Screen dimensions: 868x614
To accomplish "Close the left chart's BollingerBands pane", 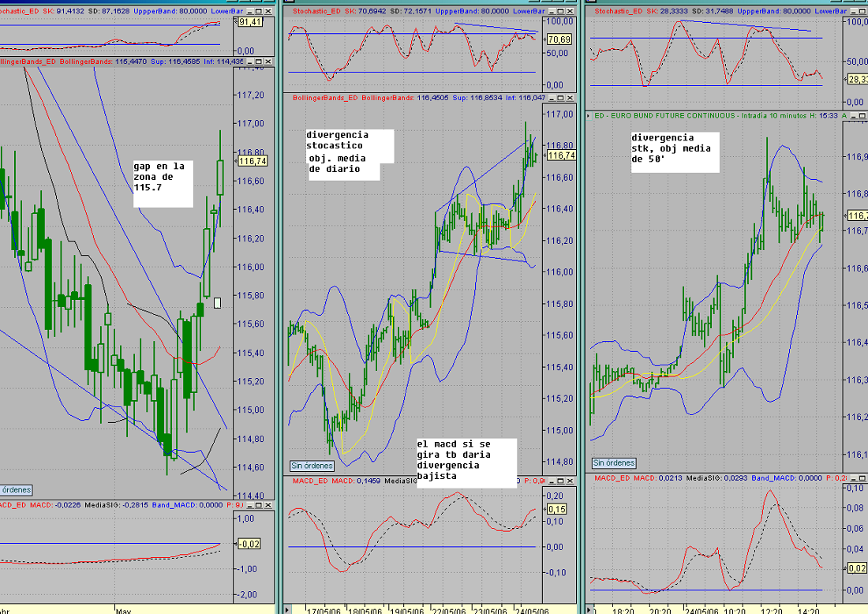I will [x=268, y=62].
